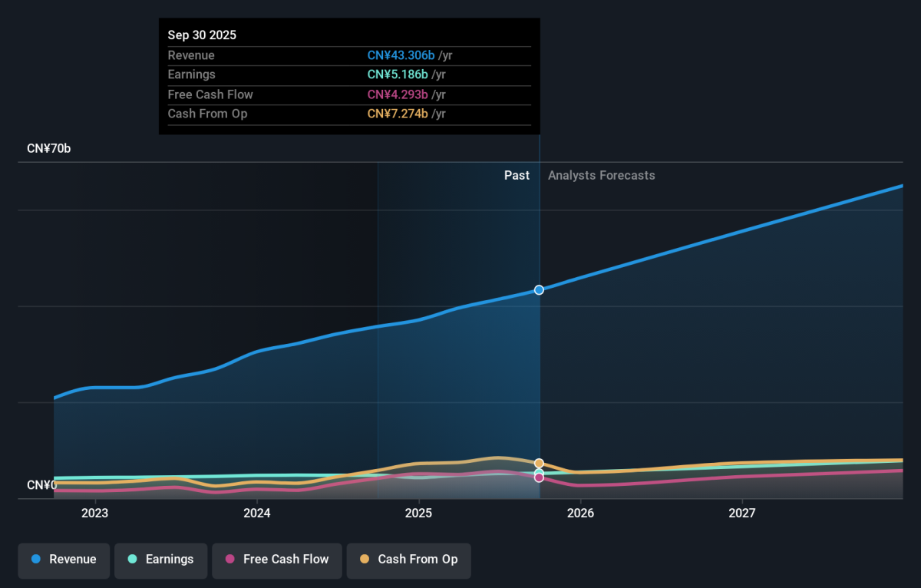Click the CN¥7.274b tooltip value

pyautogui.click(x=398, y=114)
